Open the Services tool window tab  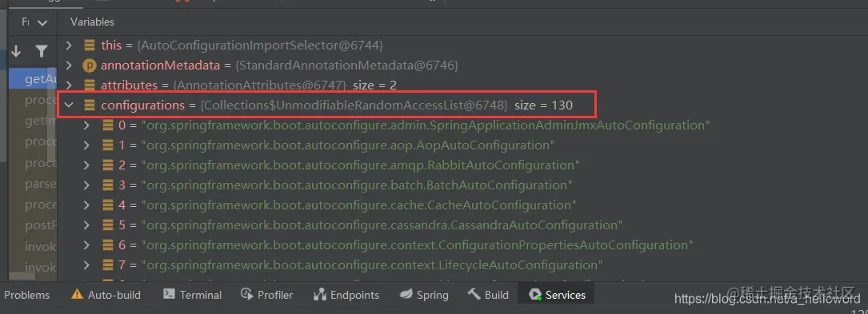(x=557, y=295)
